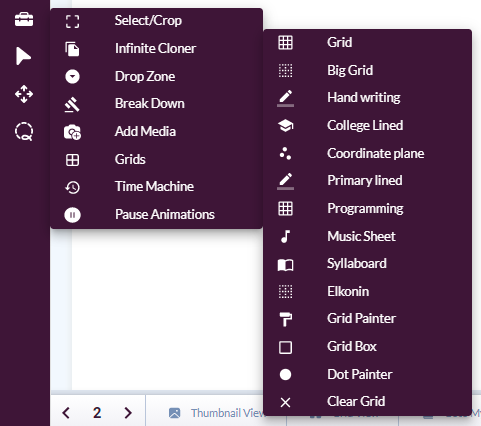Activate the four-way move tool
481x426 pixels.
coord(24,94)
